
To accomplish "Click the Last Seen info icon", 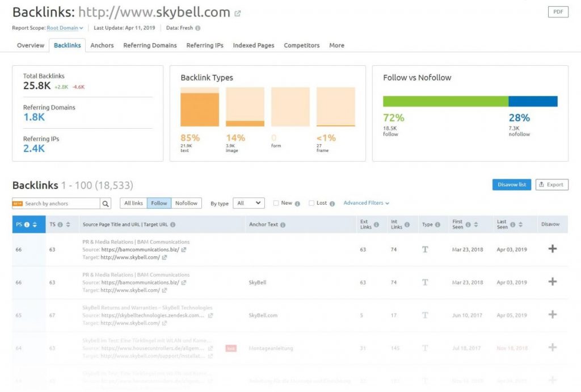I will (x=512, y=225).
